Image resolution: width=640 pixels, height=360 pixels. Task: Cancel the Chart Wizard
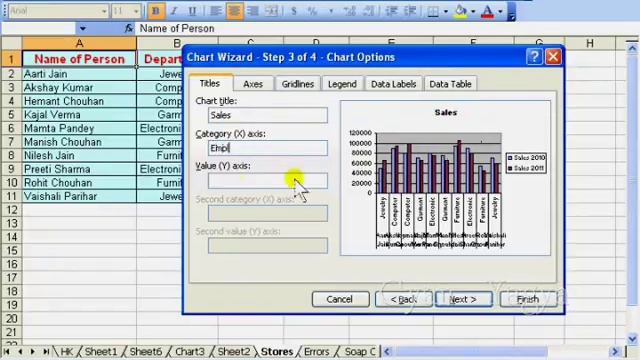coord(340,299)
